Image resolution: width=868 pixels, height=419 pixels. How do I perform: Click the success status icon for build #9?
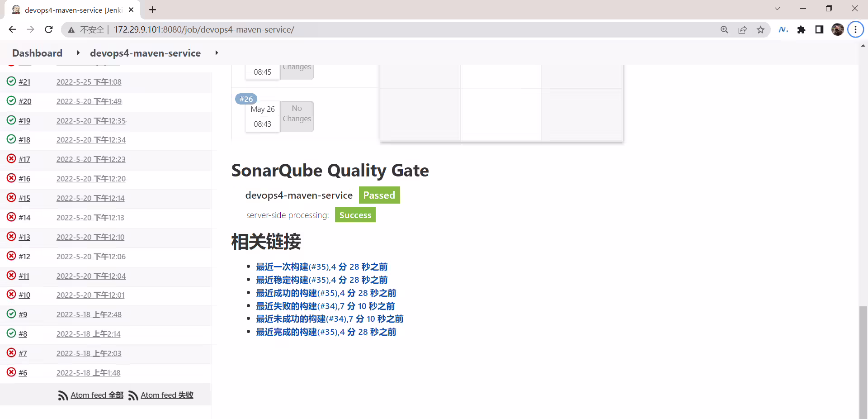11,314
